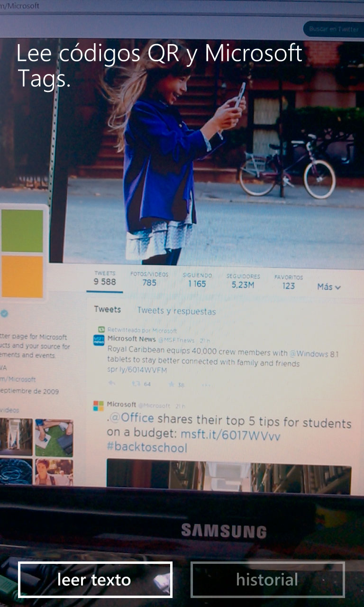
Task: Click the reply arrow icon under Royal Caribbean tweet
Action: tap(112, 384)
